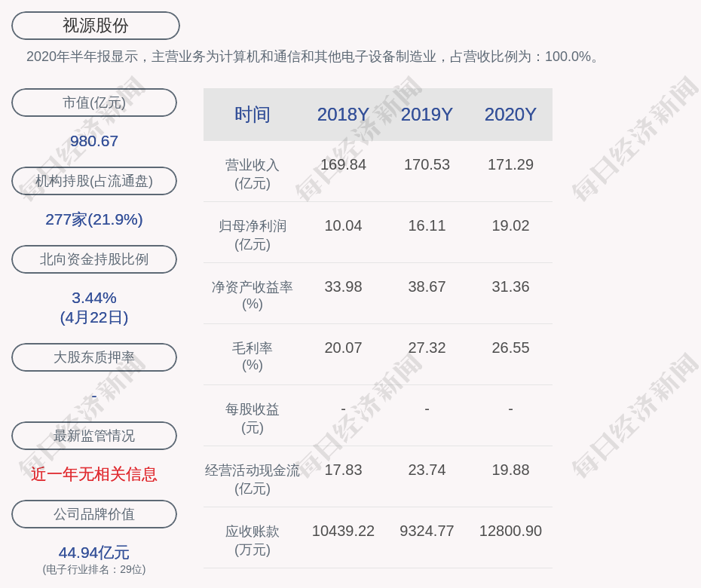Click the 2020Y column header

(x=510, y=115)
